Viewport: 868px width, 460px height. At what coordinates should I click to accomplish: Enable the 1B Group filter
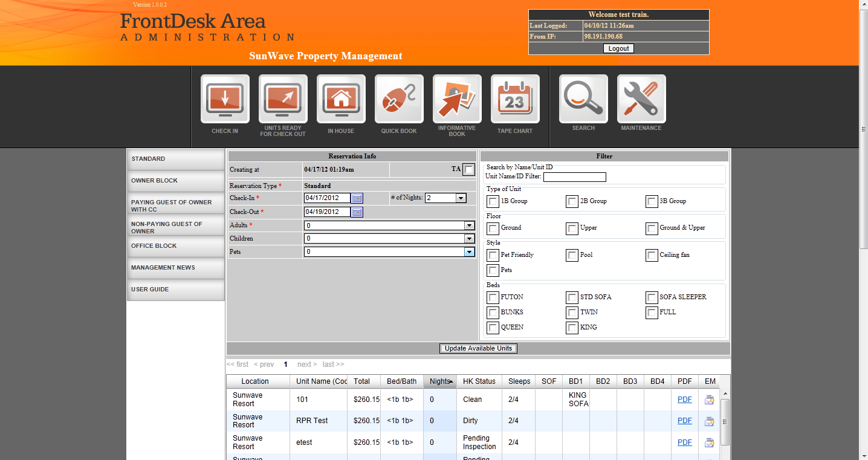pyautogui.click(x=493, y=201)
